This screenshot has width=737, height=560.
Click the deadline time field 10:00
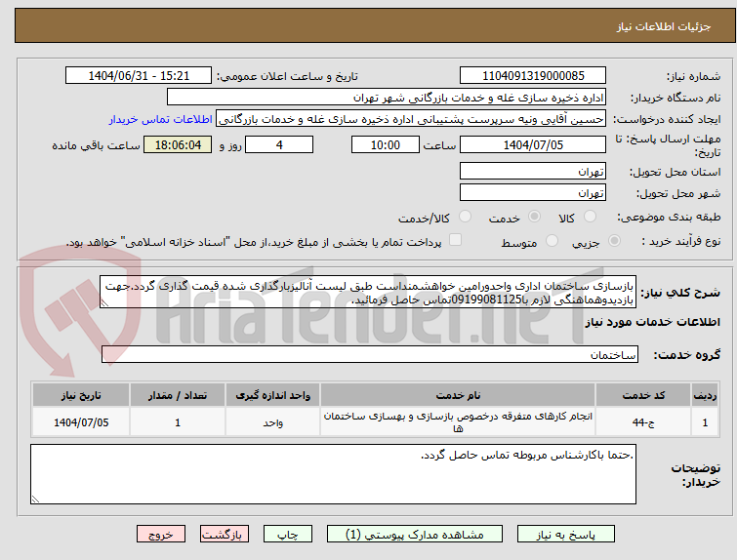(x=386, y=144)
